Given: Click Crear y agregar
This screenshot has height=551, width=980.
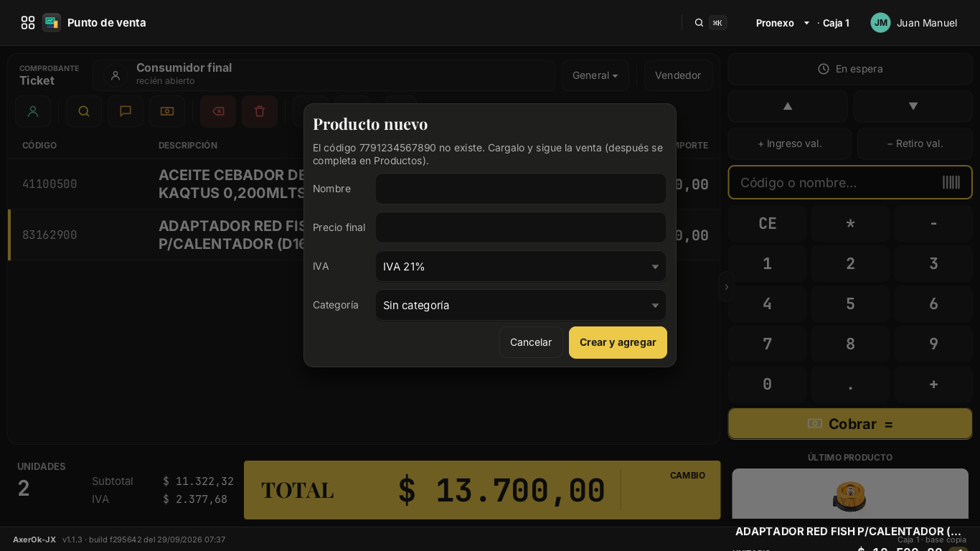Looking at the screenshot, I should [618, 342].
